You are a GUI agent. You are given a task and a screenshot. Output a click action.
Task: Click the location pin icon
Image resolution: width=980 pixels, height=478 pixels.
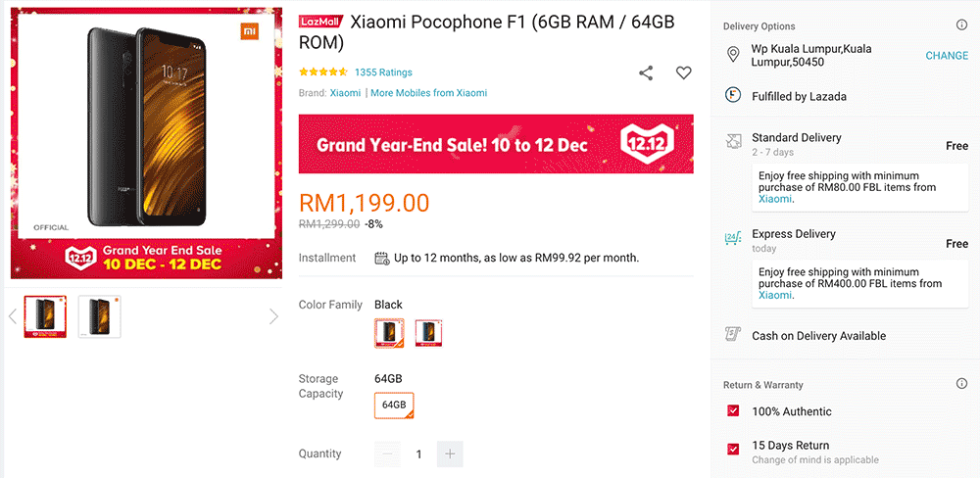click(x=733, y=54)
